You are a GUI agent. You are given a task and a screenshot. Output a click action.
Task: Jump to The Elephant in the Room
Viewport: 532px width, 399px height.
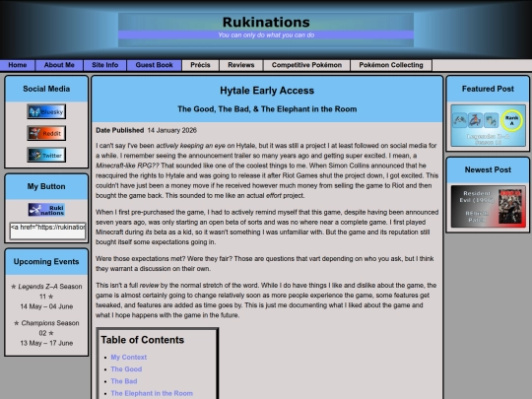pyautogui.click(x=152, y=393)
